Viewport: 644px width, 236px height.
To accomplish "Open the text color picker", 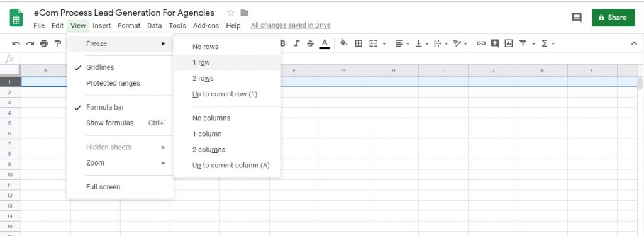I will coord(325,43).
